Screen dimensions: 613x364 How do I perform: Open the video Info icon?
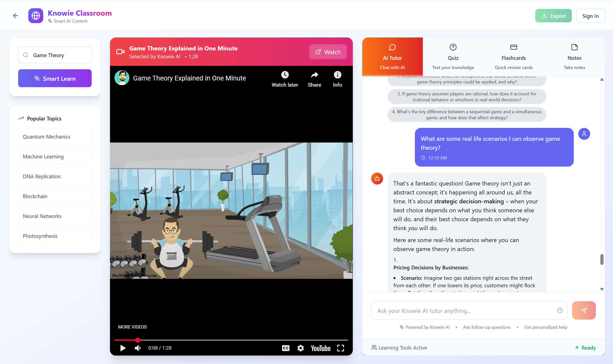coord(337,75)
